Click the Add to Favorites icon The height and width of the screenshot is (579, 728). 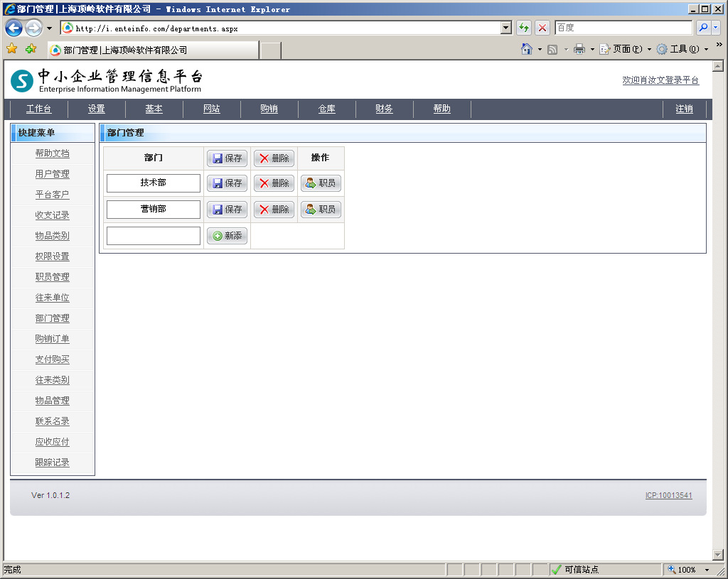[x=31, y=50]
